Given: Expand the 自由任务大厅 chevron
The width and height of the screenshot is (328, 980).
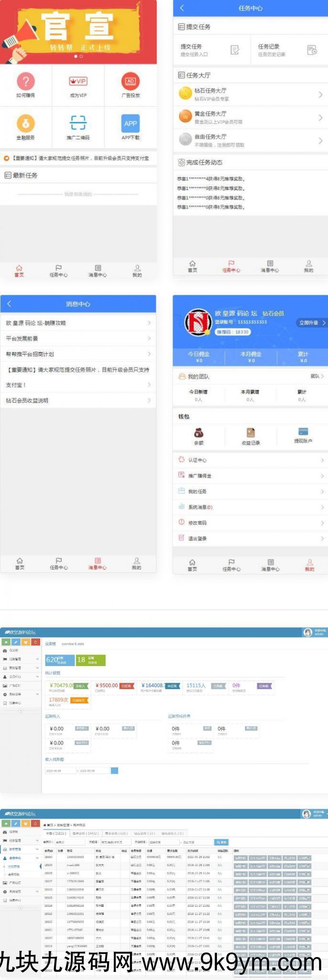Looking at the screenshot, I should click(320, 141).
